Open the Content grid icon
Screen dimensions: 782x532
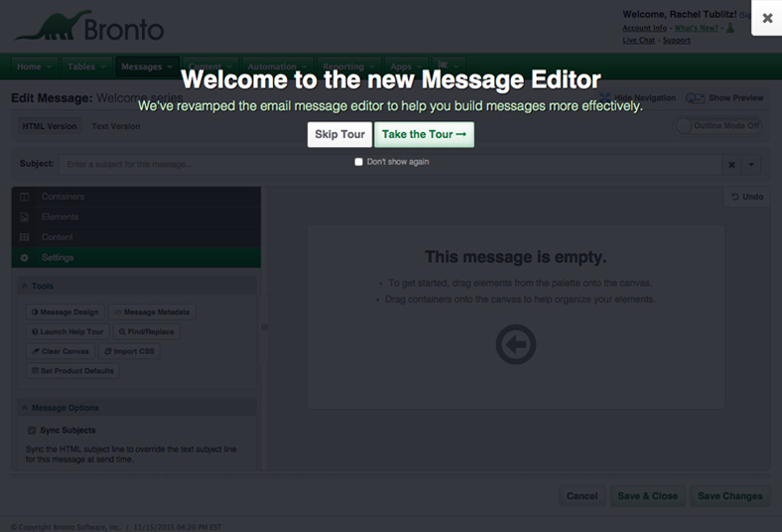(25, 237)
